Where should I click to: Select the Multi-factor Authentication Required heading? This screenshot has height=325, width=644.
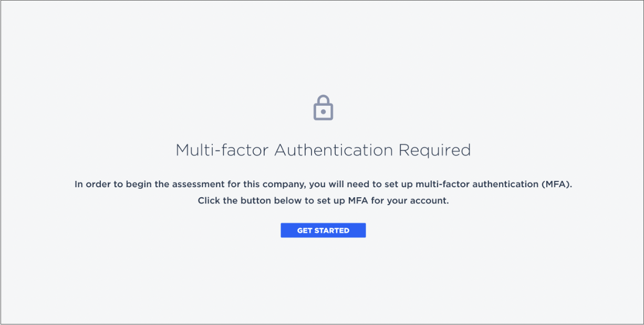pyautogui.click(x=323, y=150)
